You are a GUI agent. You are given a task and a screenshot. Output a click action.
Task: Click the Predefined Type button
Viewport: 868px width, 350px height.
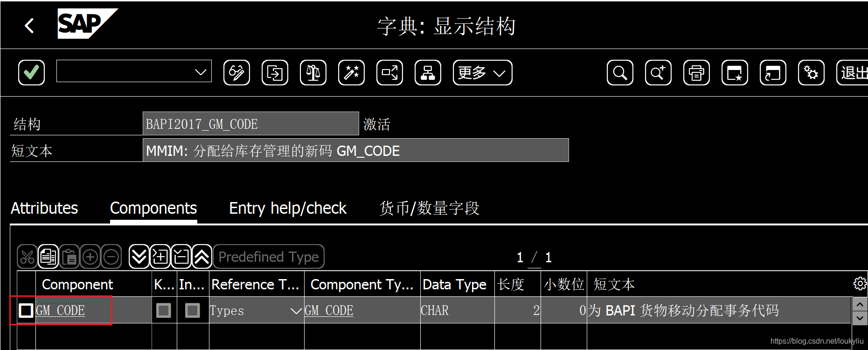click(x=269, y=257)
